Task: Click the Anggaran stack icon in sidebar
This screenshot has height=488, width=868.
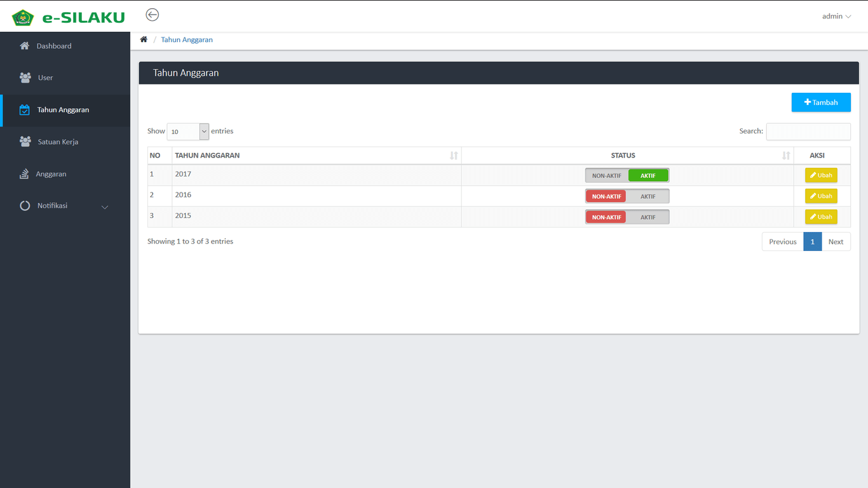Action: [24, 173]
